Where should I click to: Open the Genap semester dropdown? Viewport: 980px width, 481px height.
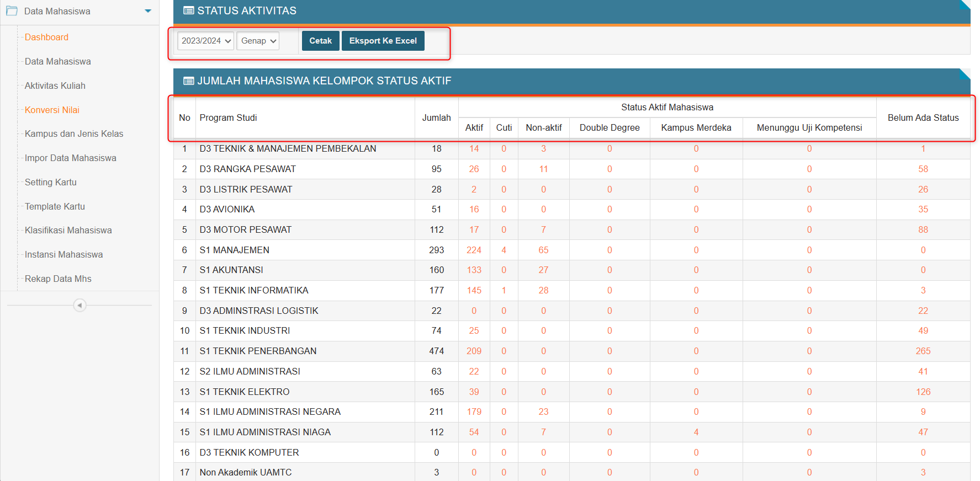click(x=258, y=41)
